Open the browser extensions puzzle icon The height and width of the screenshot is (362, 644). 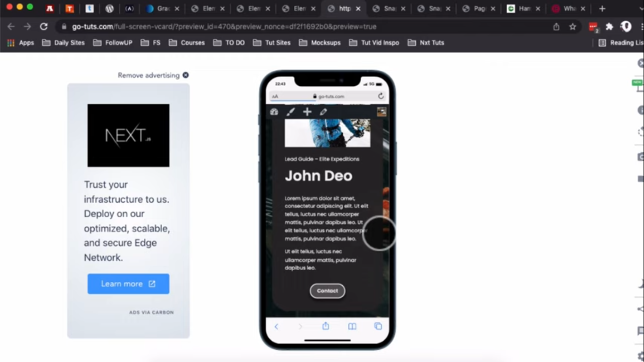point(609,27)
